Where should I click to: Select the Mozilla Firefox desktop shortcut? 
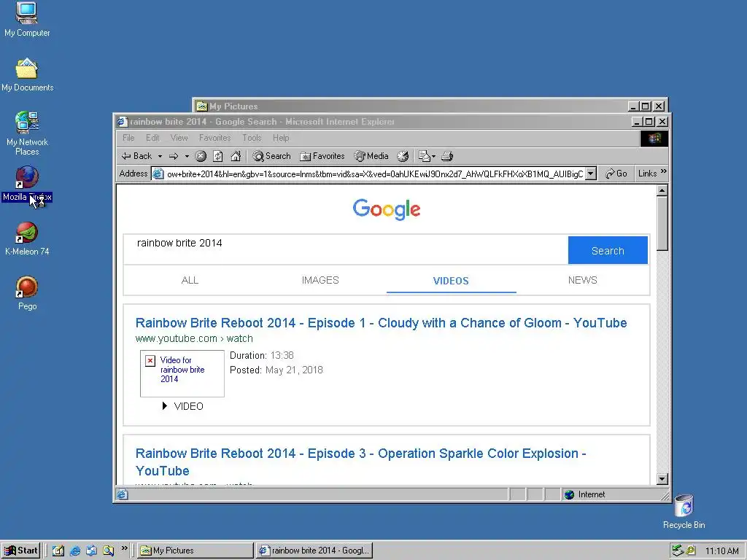click(x=27, y=184)
